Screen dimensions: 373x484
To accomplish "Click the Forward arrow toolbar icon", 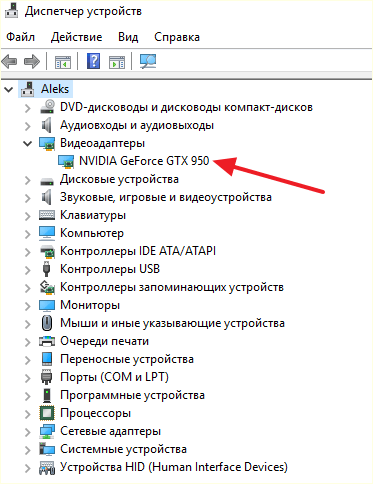I will click(x=32, y=61).
